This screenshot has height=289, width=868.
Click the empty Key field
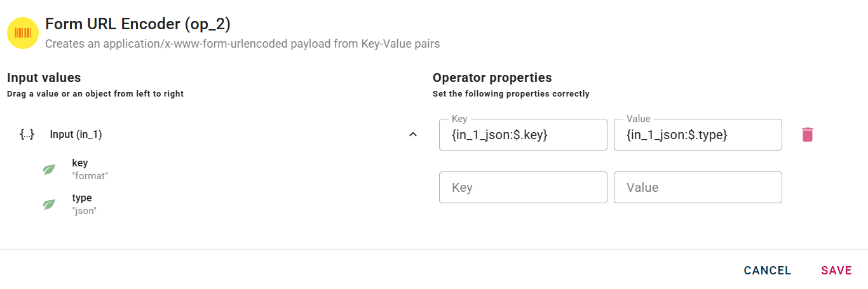click(523, 187)
